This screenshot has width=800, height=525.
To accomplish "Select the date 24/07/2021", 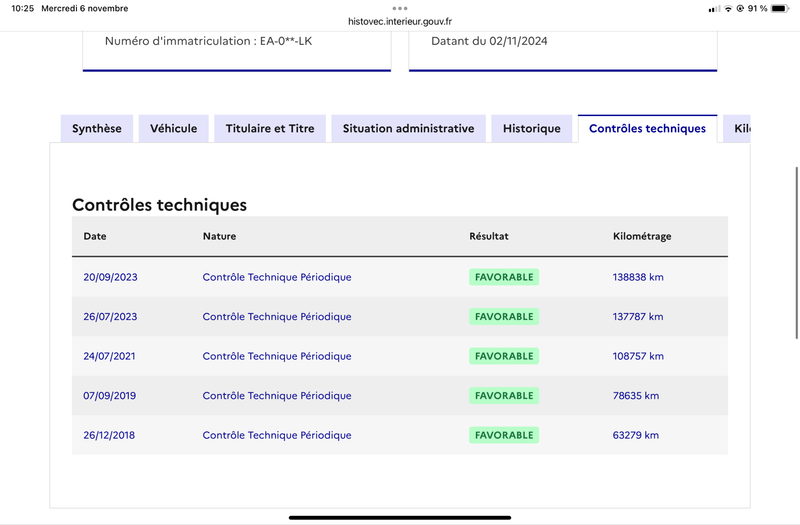I will (109, 356).
